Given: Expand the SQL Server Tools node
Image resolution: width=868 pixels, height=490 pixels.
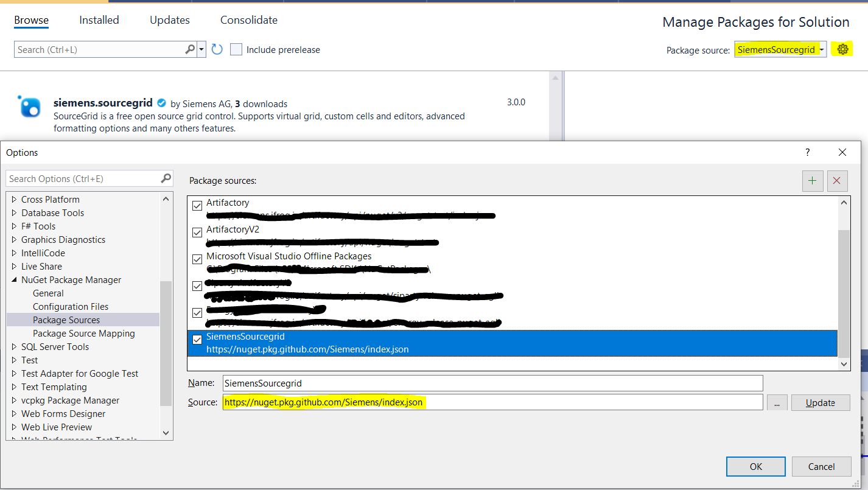Looking at the screenshot, I should coord(15,347).
